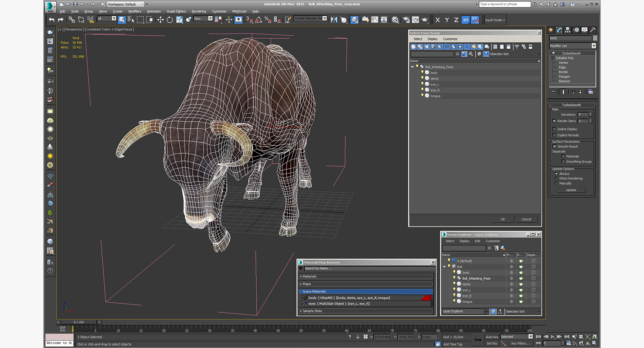Open the Rendering menu
This screenshot has height=348, width=644.
tap(199, 11)
